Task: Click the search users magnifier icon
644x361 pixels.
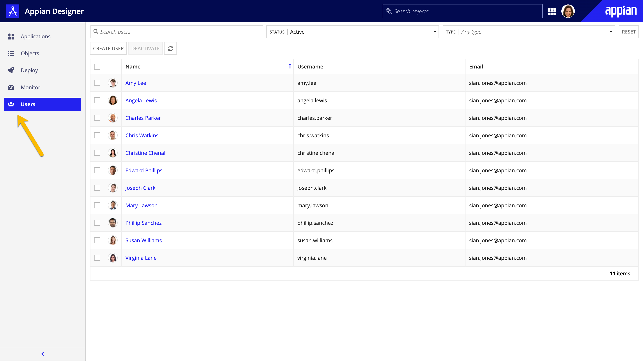Action: 96,31
